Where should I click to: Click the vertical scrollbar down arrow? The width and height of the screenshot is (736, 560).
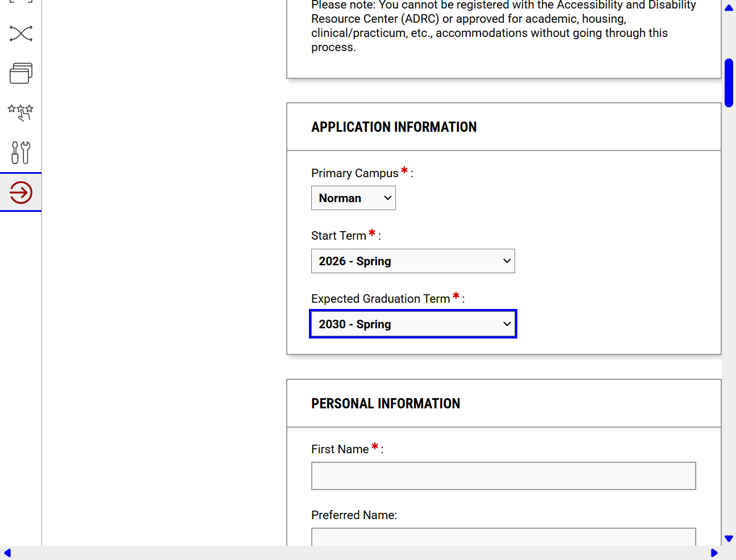click(729, 538)
